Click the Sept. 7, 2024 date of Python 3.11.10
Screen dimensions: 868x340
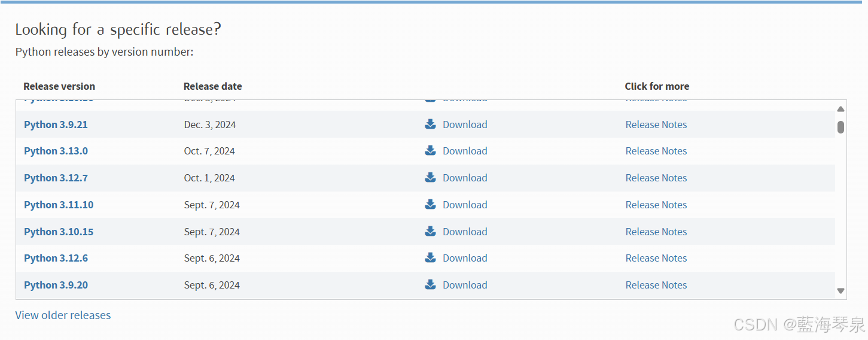(x=212, y=205)
